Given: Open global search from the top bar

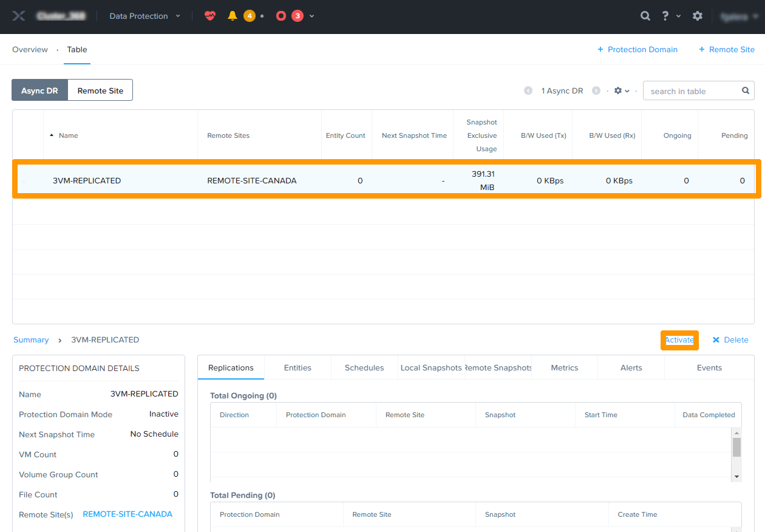Looking at the screenshot, I should click(645, 16).
